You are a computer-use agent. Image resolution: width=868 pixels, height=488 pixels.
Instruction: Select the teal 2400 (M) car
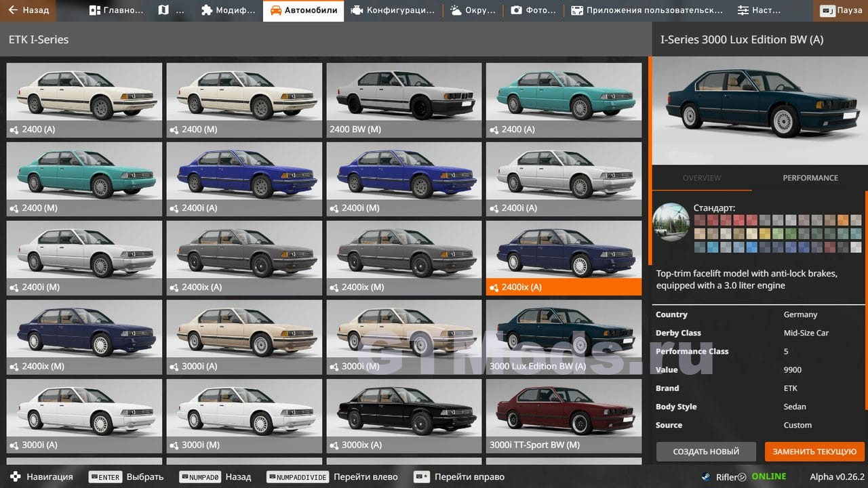coord(84,179)
